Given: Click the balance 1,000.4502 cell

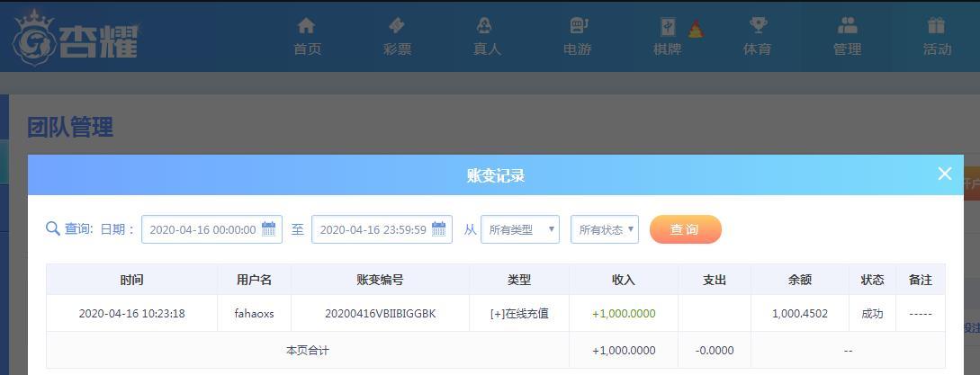Looking at the screenshot, I should click(800, 314).
